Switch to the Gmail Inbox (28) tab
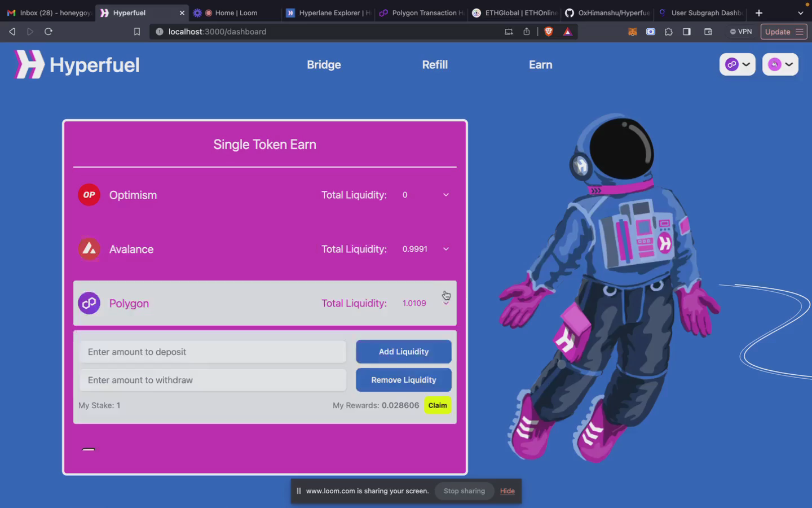 point(48,12)
